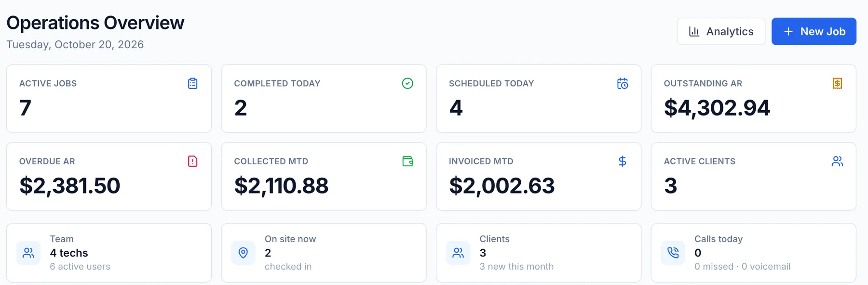Click the 4 techs text
The width and height of the screenshot is (868, 285).
click(69, 253)
